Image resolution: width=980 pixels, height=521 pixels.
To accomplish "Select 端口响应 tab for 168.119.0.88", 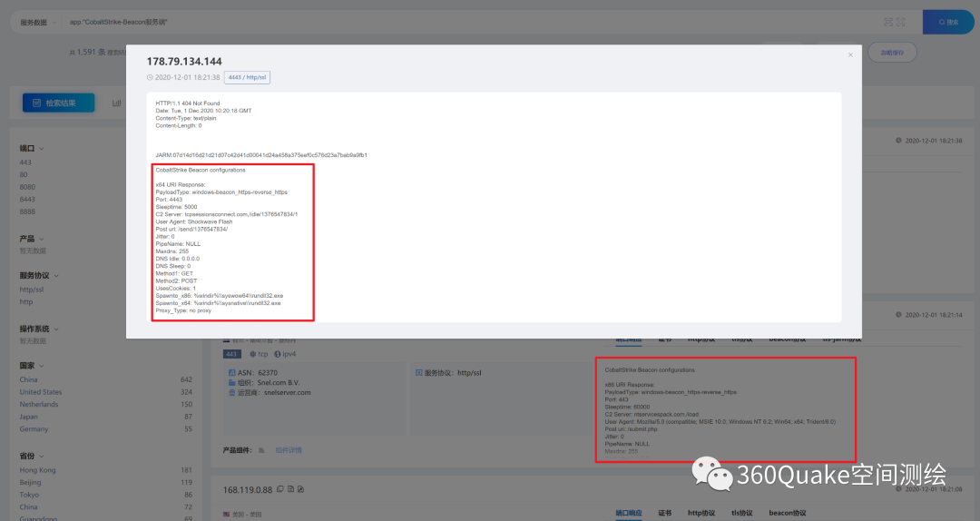I will (628, 513).
